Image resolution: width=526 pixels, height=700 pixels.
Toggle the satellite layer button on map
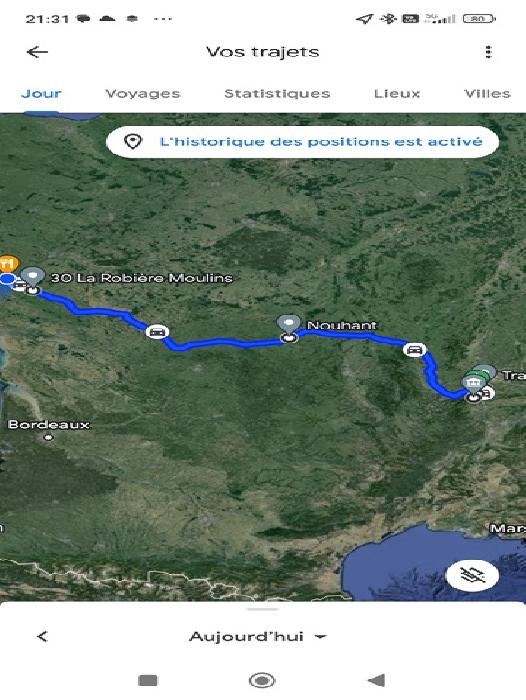pos(473,575)
